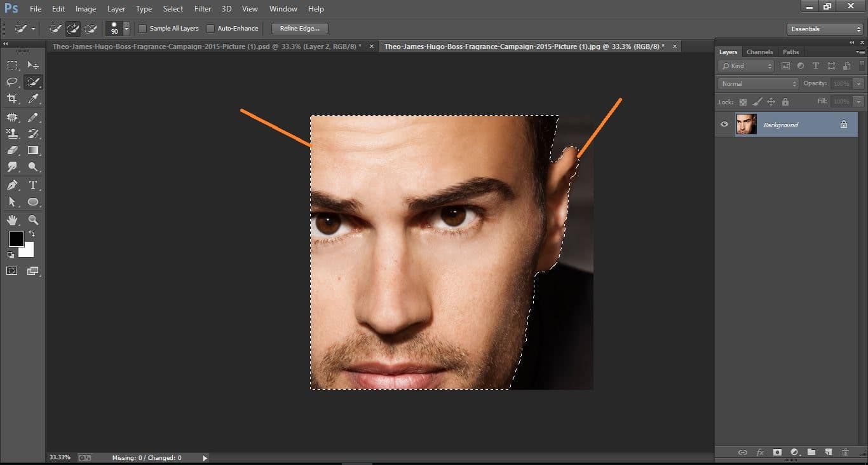Hide the Background layer visibility
Image resolution: width=868 pixels, height=465 pixels.
(724, 124)
